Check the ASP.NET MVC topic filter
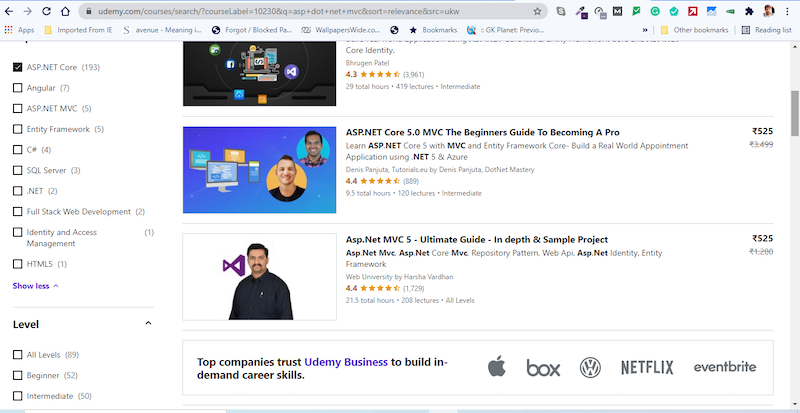 tap(17, 108)
